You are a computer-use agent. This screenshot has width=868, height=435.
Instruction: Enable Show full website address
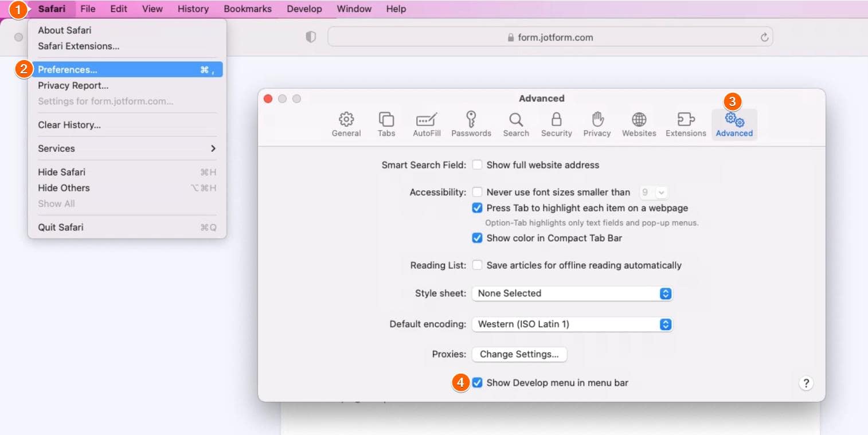pyautogui.click(x=477, y=165)
